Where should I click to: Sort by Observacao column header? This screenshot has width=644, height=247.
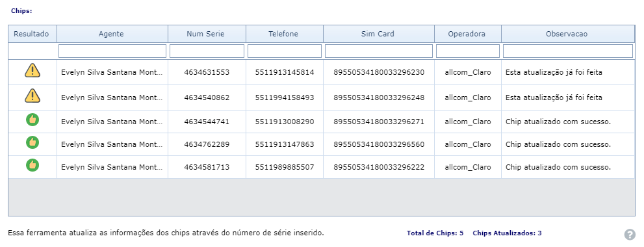coord(568,34)
